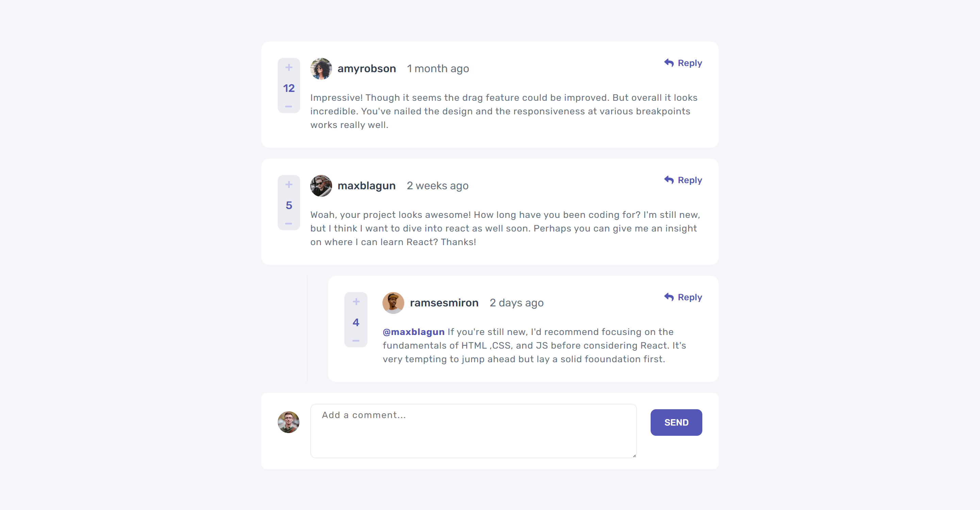Click the amyrobson username

coord(367,68)
